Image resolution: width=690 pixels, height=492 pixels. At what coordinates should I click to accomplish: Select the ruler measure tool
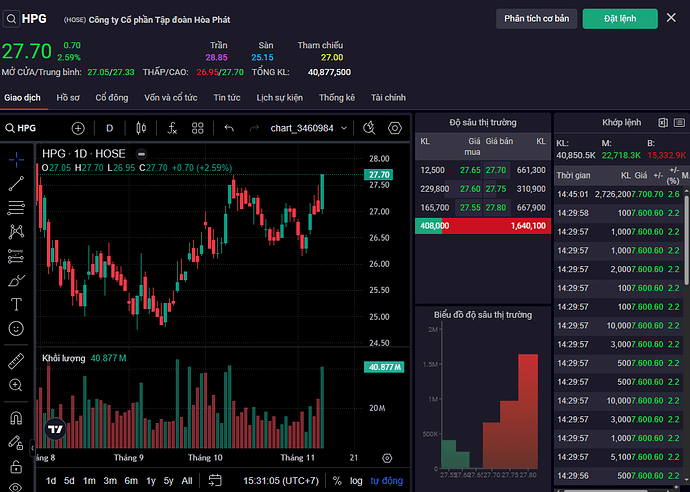coord(16,360)
